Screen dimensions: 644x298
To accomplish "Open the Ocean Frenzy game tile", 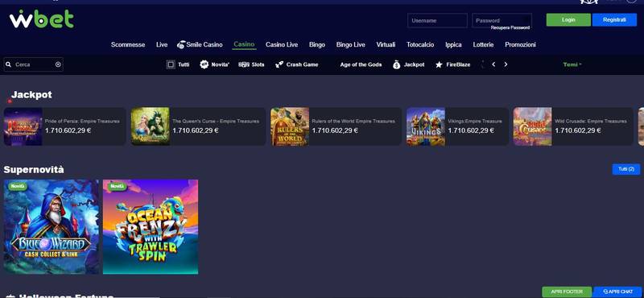I will point(151,227).
